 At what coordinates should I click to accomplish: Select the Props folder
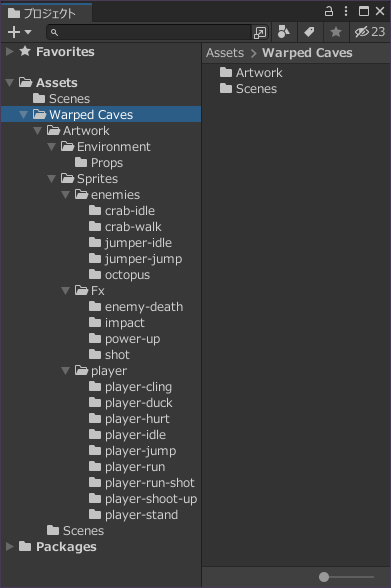[99, 163]
